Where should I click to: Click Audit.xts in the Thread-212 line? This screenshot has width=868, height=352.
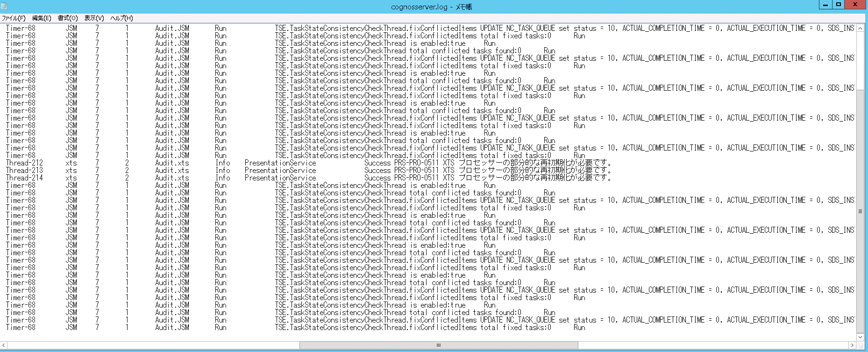172,163
